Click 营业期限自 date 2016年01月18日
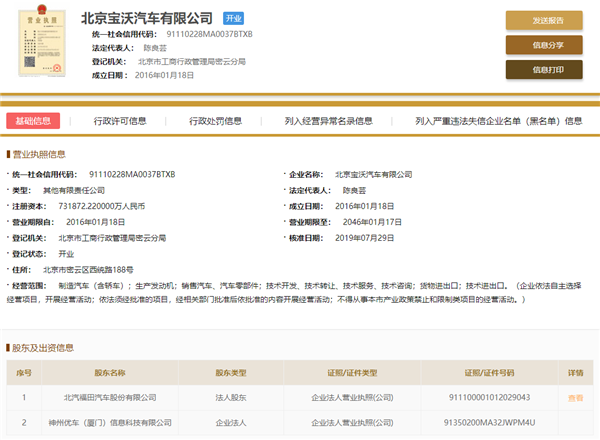 pyautogui.click(x=95, y=222)
